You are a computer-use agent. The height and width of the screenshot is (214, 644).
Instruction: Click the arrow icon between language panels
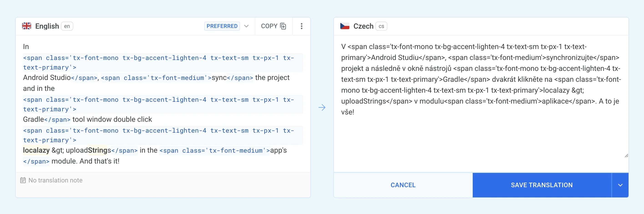322,107
